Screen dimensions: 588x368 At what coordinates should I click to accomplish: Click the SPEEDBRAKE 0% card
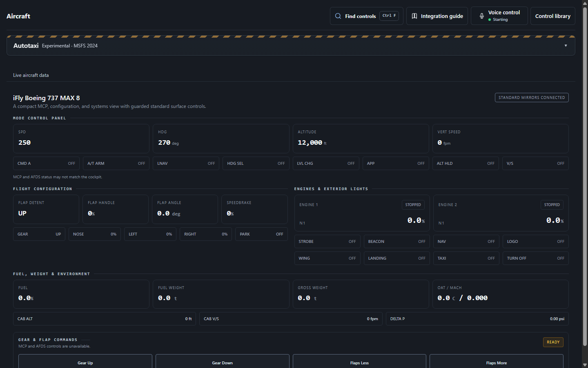click(254, 209)
